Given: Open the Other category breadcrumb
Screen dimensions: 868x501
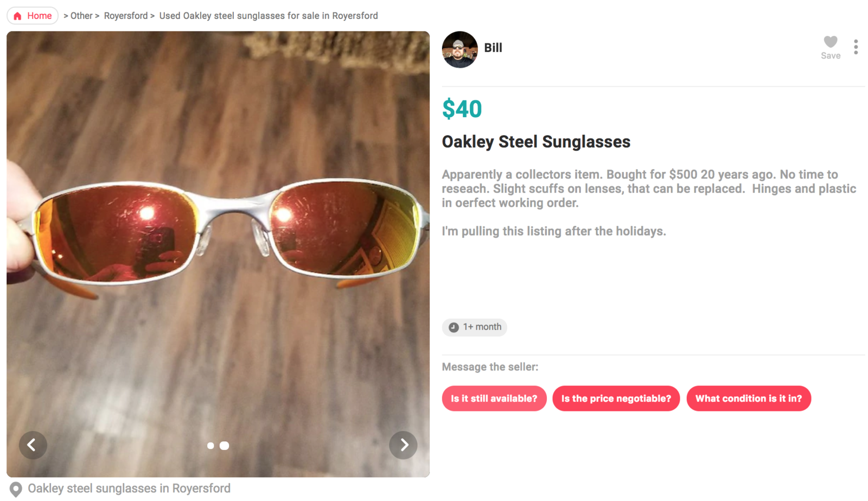Looking at the screenshot, I should click(81, 16).
